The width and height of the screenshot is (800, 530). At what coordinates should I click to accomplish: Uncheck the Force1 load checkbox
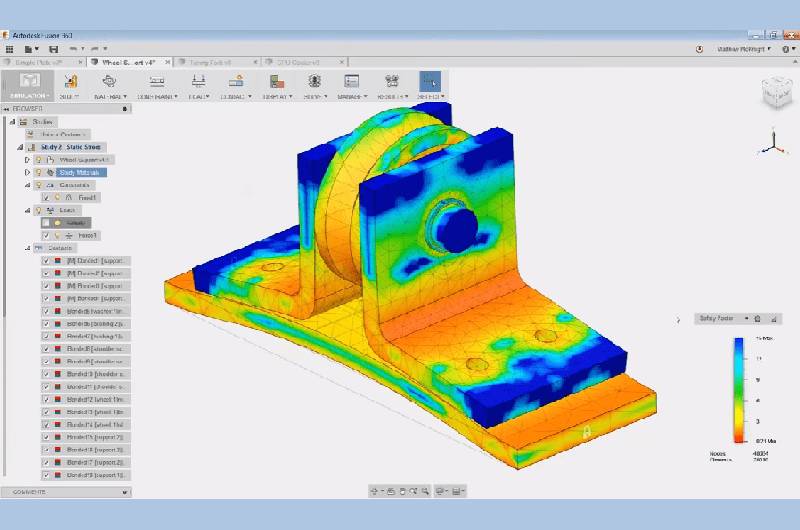point(46,236)
